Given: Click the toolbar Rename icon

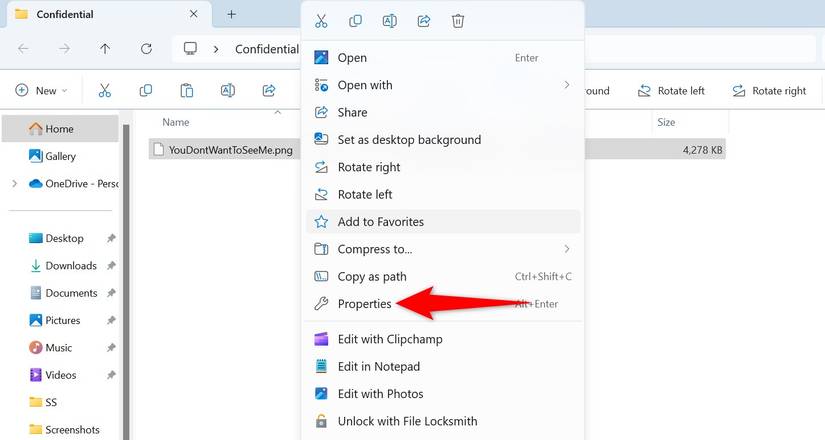Looking at the screenshot, I should tap(228, 91).
